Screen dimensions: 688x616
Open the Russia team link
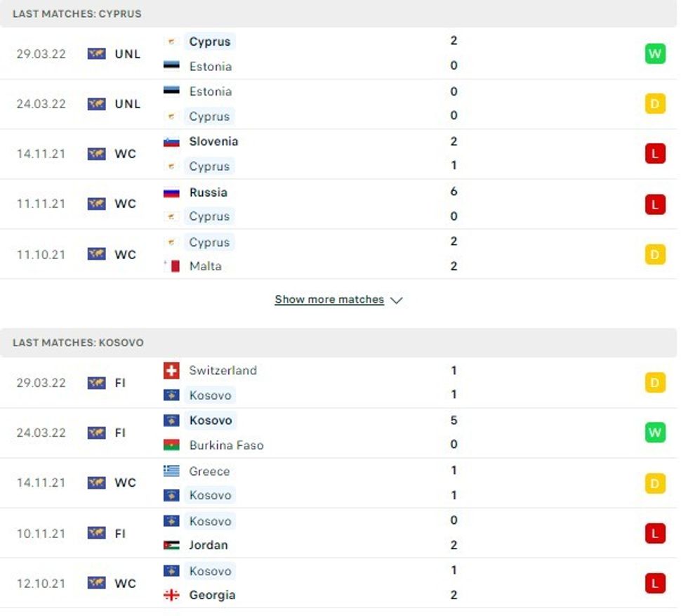pyautogui.click(x=208, y=192)
